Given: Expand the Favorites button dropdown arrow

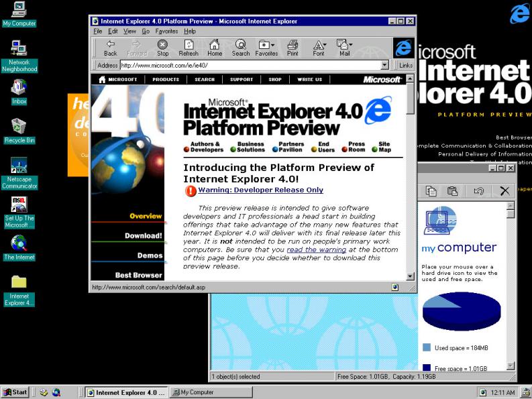Looking at the screenshot, I should coord(273,45).
